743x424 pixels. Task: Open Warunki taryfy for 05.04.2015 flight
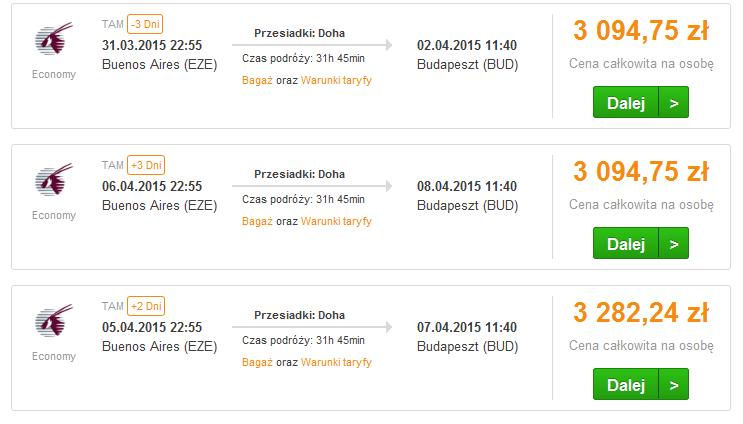[x=336, y=362]
